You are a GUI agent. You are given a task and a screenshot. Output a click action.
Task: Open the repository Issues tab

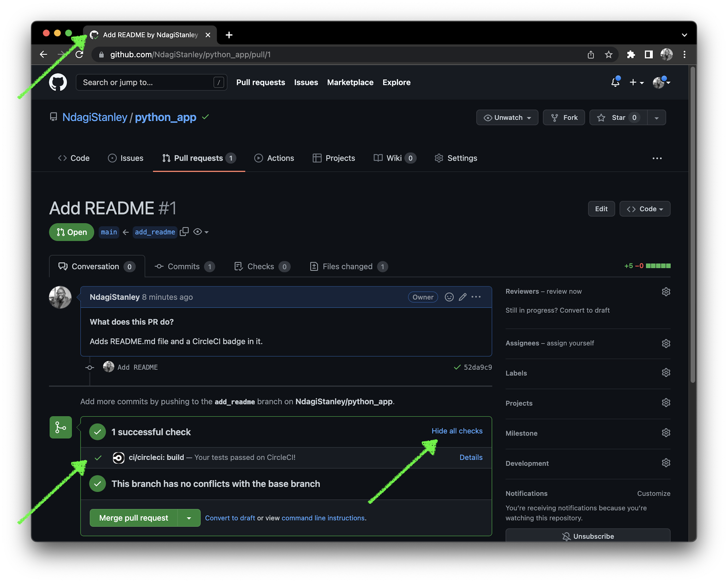(126, 158)
